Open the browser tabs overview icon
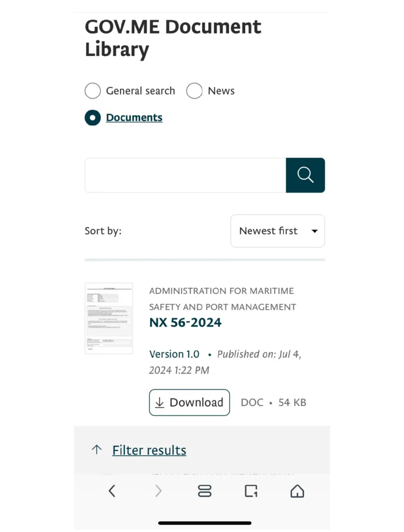 tap(205, 491)
